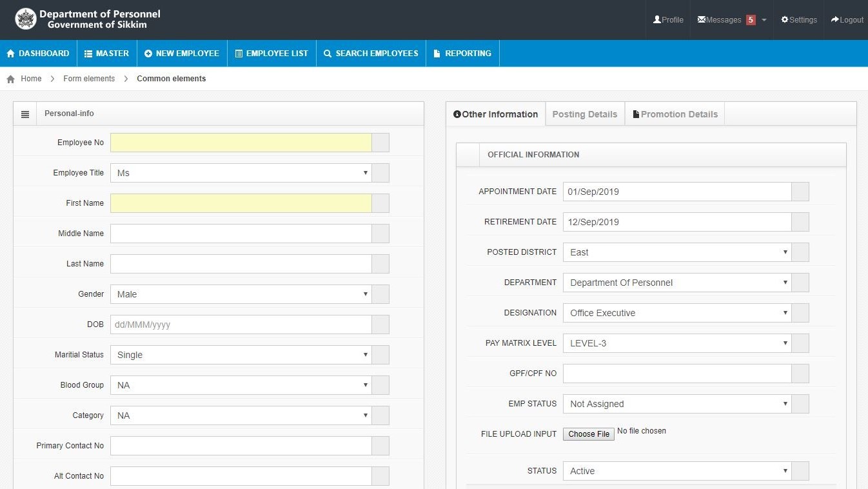The width and height of the screenshot is (868, 489).
Task: Click the Primary Contact No field
Action: coord(241,446)
